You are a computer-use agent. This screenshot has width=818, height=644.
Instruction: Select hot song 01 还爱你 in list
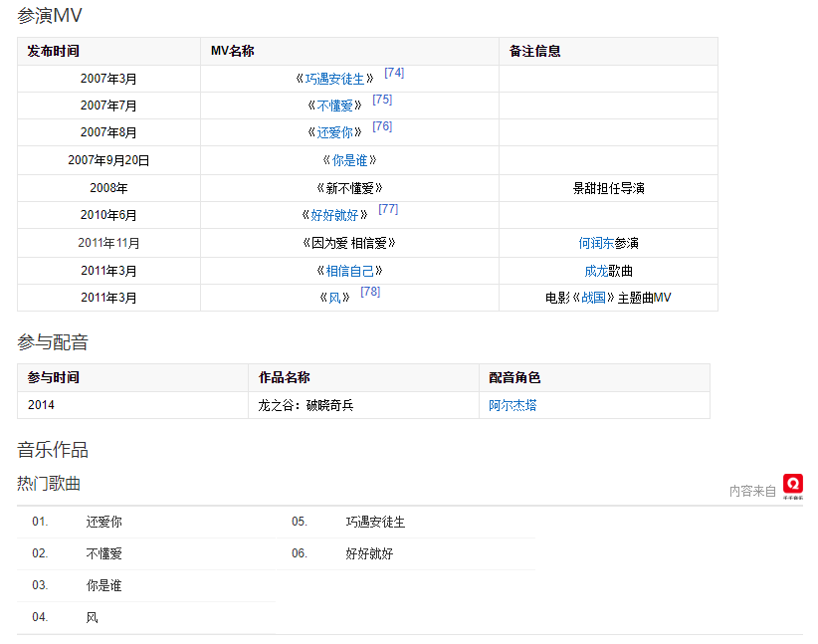pyautogui.click(x=104, y=522)
